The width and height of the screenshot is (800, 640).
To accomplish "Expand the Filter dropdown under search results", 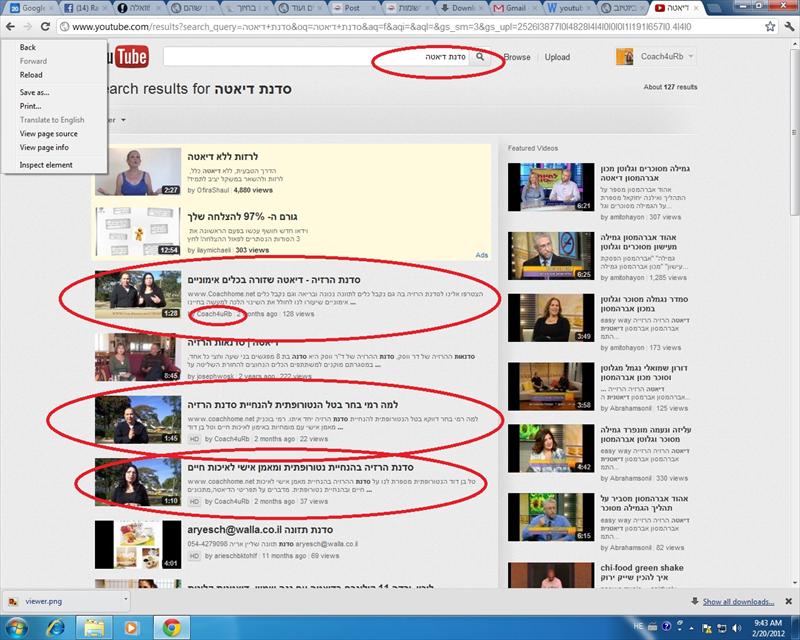I will point(117,120).
